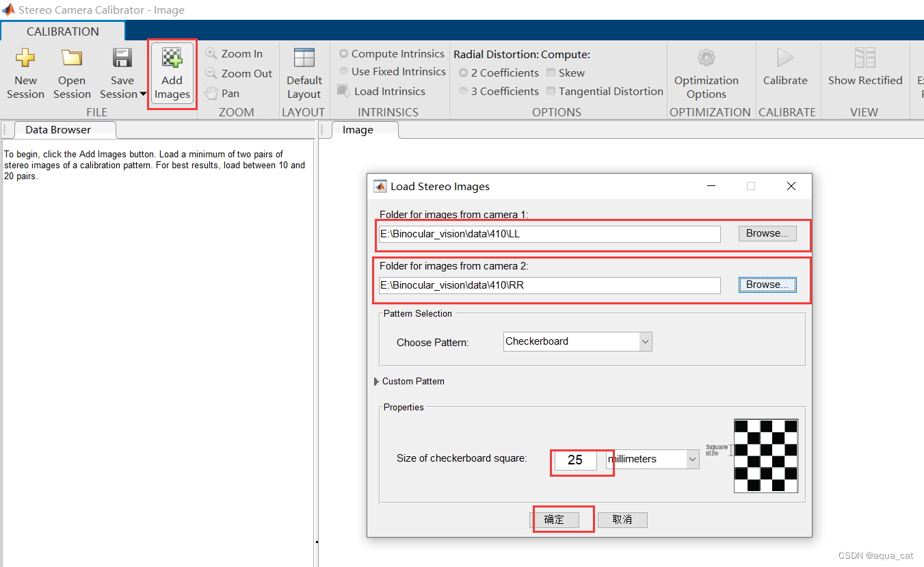Click Show Rectified icon

pos(865,57)
